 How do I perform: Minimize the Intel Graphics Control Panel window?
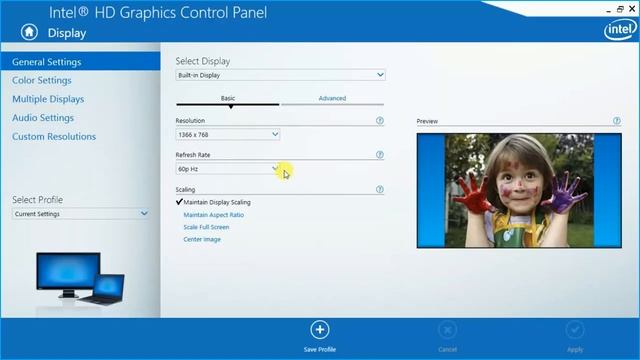tap(609, 10)
